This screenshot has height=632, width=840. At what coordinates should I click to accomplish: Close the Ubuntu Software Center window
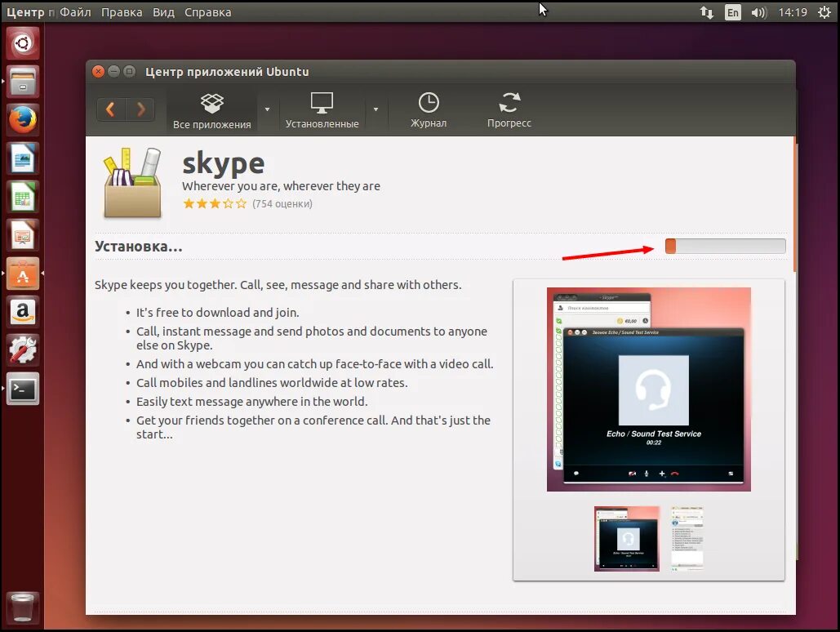[98, 71]
